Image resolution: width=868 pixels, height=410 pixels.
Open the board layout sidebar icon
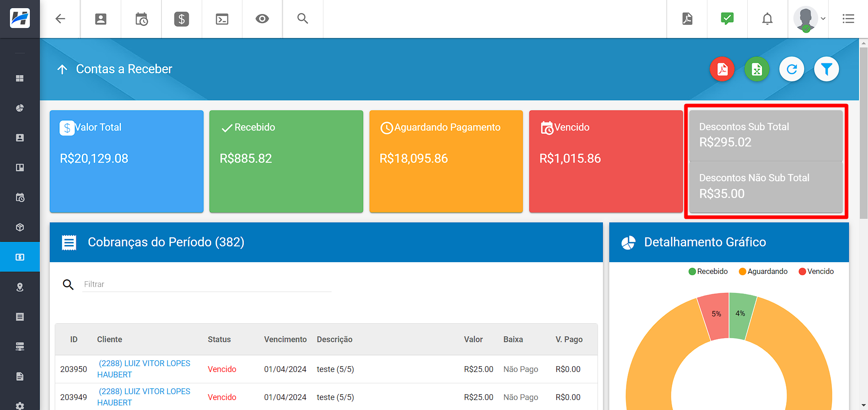(x=20, y=168)
